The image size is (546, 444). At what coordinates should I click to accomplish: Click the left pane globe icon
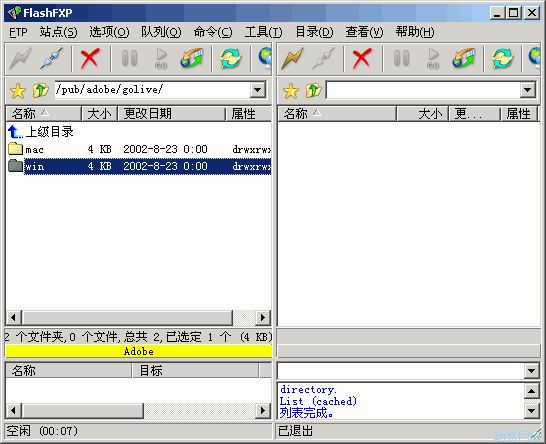(265, 58)
